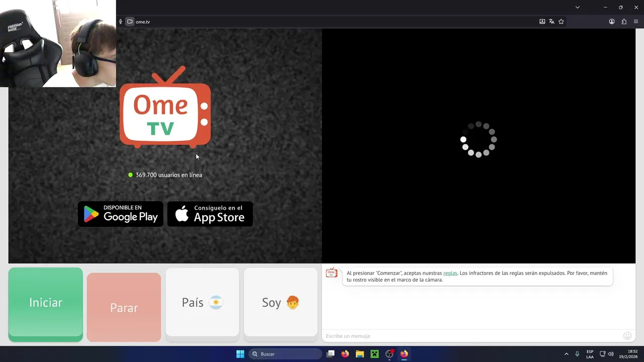
Task: Click the camera permission icon in address bar
Action: 130,22
